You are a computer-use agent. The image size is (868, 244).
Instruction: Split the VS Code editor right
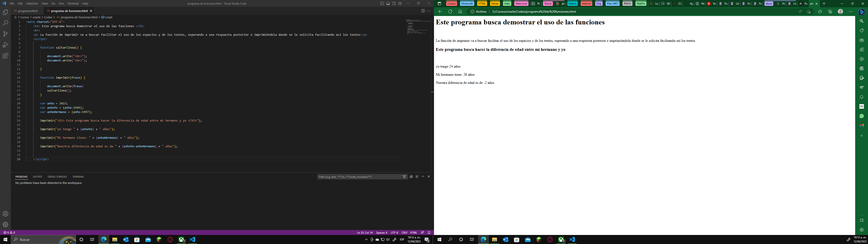(x=423, y=11)
